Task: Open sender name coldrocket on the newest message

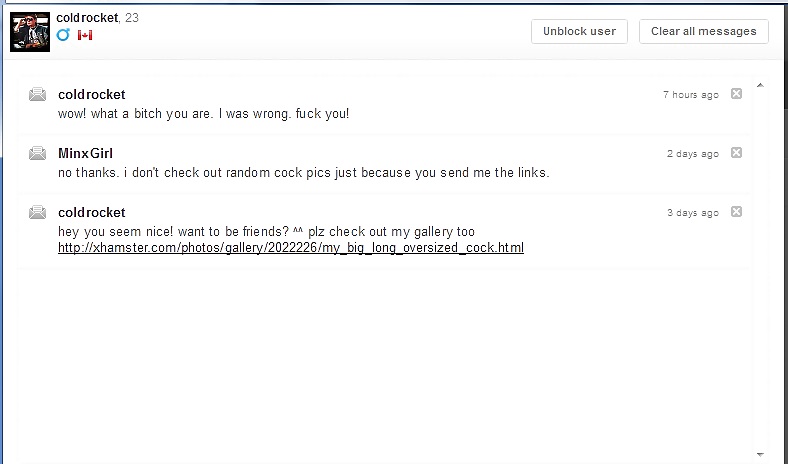Action: point(91,95)
